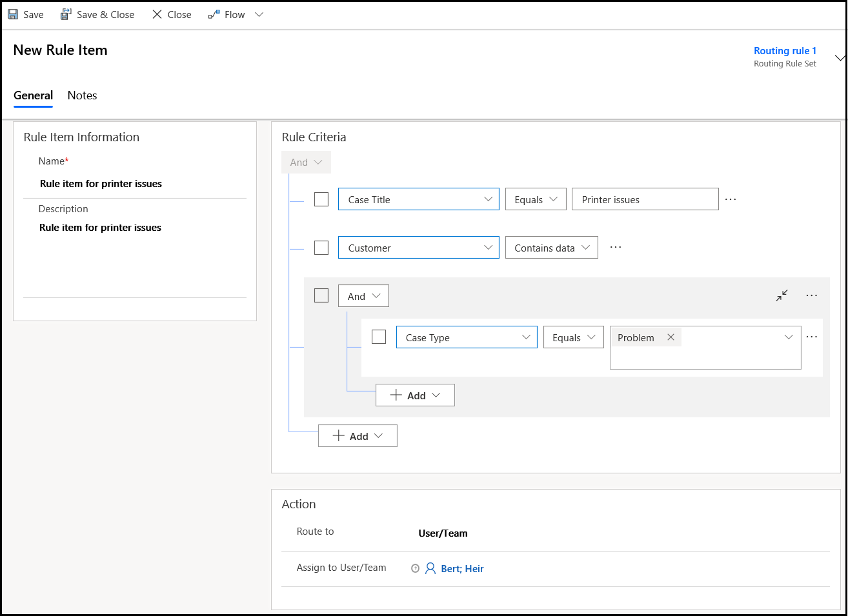Switch to the Notes tab
The width and height of the screenshot is (848, 616).
[83, 95]
